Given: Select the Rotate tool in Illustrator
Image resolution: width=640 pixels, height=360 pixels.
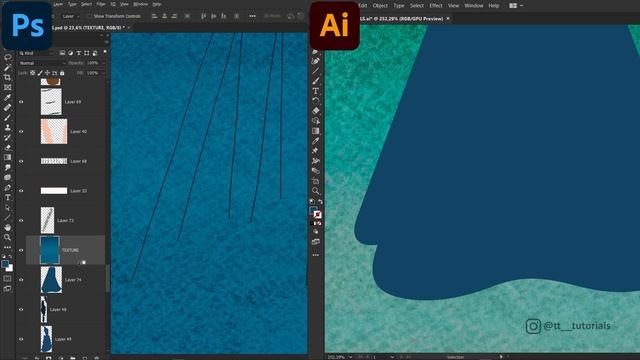Looking at the screenshot, I should coord(316,100).
